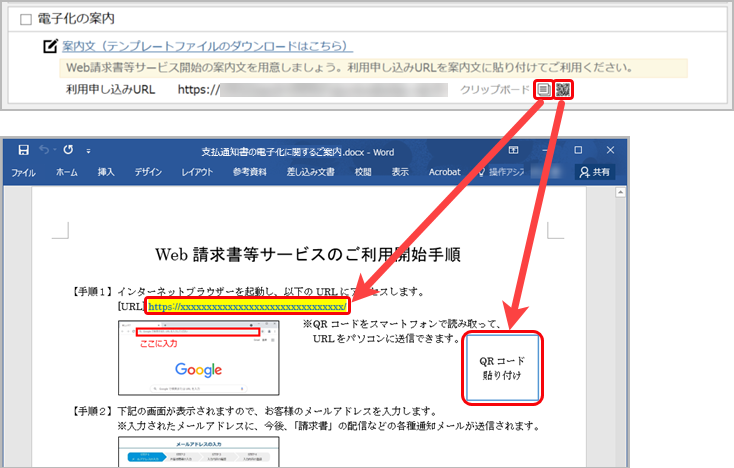Click the メールアドレスの入力 screenshot image
The height and width of the screenshot is (468, 734).
(198, 451)
